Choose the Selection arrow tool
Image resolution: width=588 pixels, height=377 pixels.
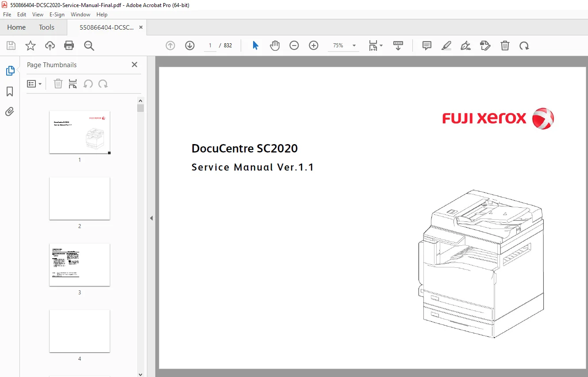[x=255, y=46]
